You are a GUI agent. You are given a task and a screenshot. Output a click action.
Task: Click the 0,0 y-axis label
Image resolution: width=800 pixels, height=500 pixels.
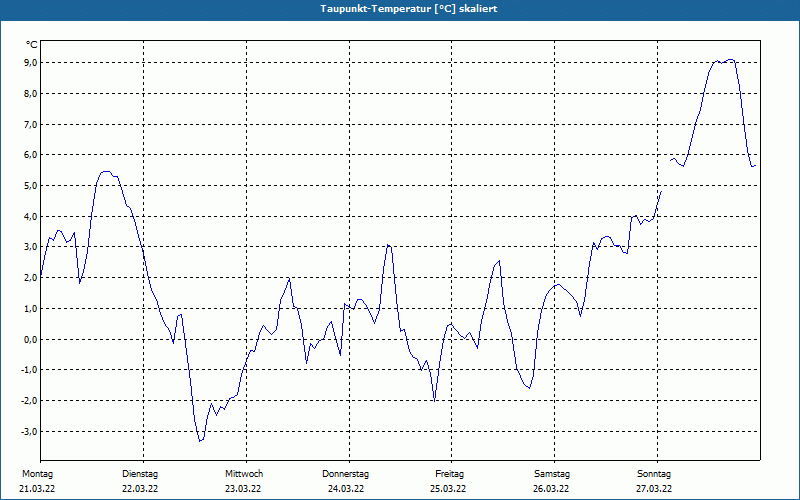point(31,340)
